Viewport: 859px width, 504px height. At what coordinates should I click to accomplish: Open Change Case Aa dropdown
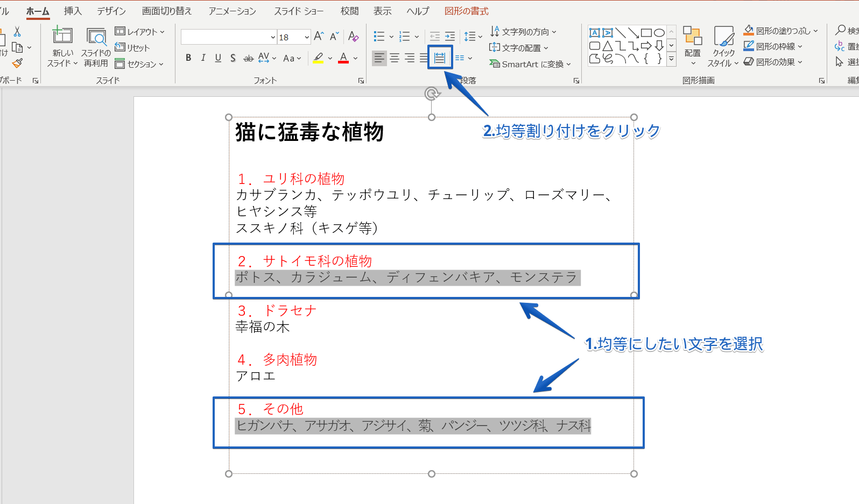point(292,58)
